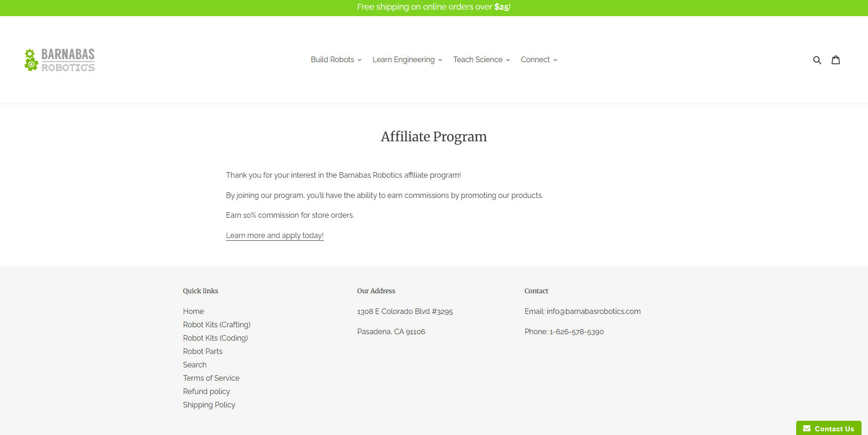Open the Shipping Policy link
The height and width of the screenshot is (435, 868).
(209, 405)
